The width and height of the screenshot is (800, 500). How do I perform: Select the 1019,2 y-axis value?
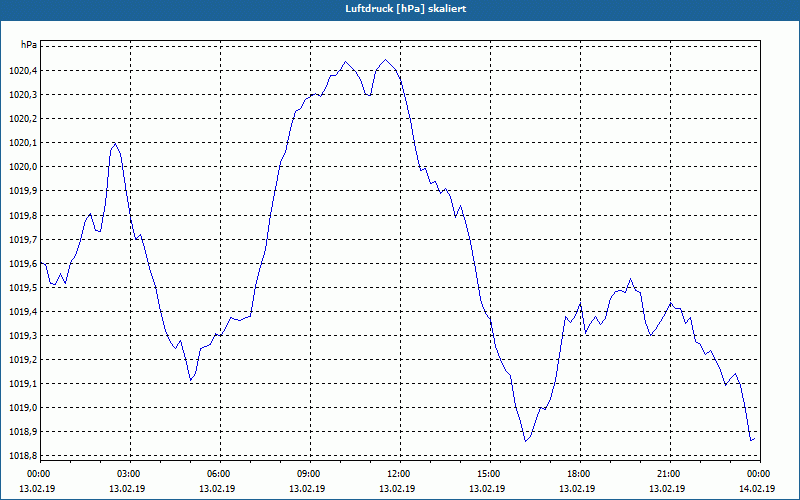click(x=23, y=359)
